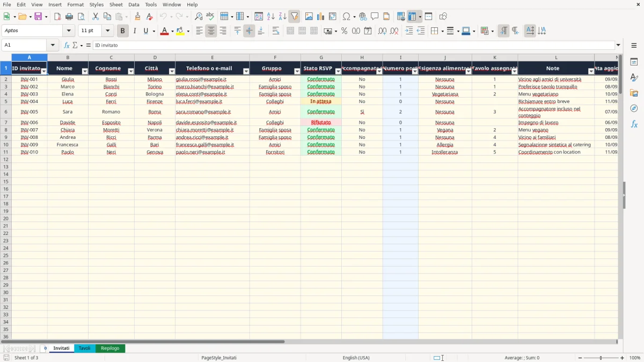Image resolution: width=644 pixels, height=362 pixels.
Task: Open the sidebar Gallery icon
Action: coord(634,93)
